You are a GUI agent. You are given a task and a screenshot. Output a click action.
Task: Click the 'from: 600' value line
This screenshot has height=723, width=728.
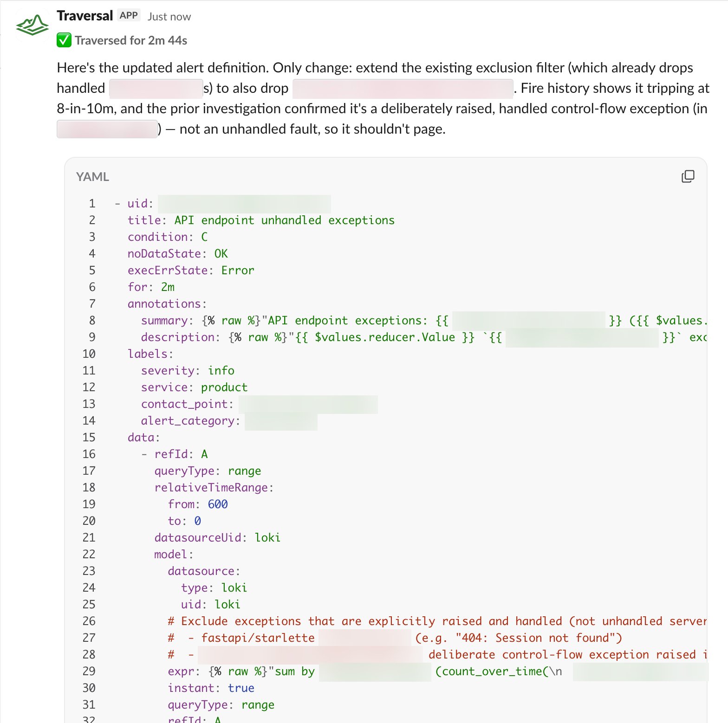(x=198, y=504)
